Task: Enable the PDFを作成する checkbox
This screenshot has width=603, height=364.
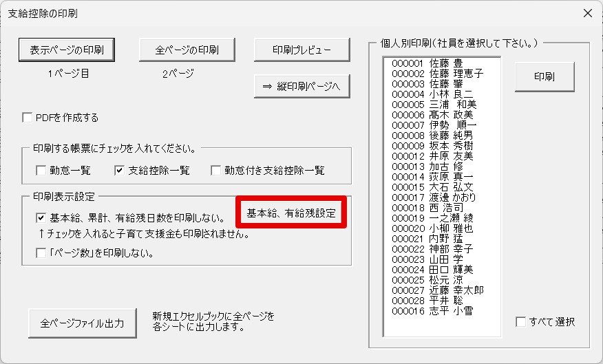Action: 28,118
